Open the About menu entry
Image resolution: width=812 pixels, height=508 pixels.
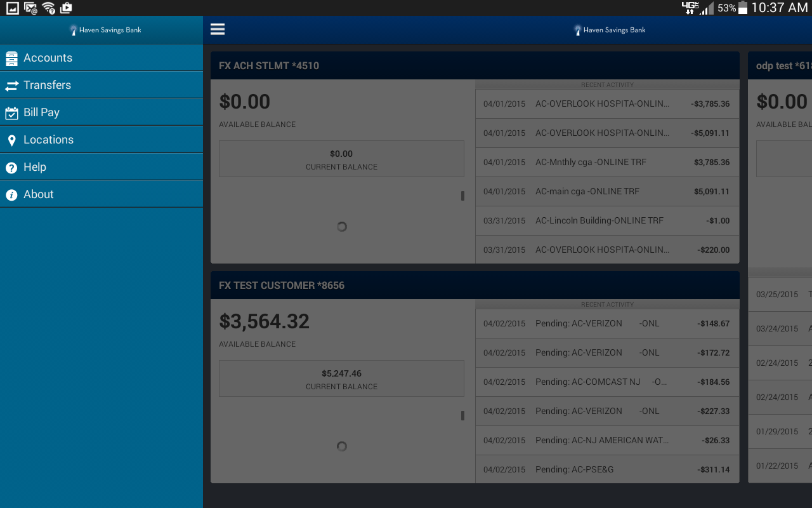pyautogui.click(x=101, y=194)
